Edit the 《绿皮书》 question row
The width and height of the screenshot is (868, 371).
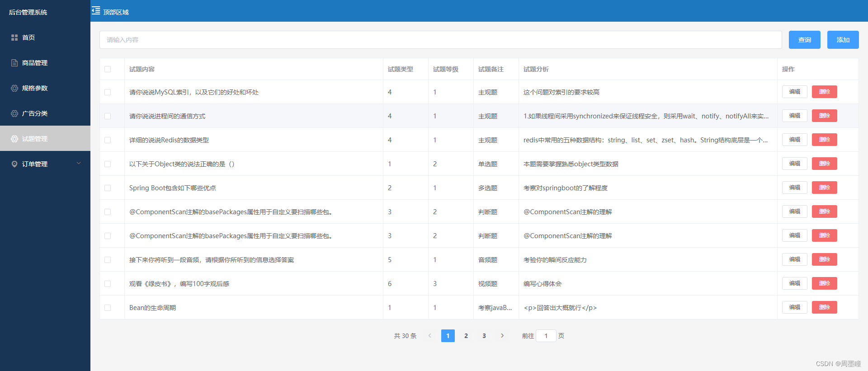tap(795, 283)
